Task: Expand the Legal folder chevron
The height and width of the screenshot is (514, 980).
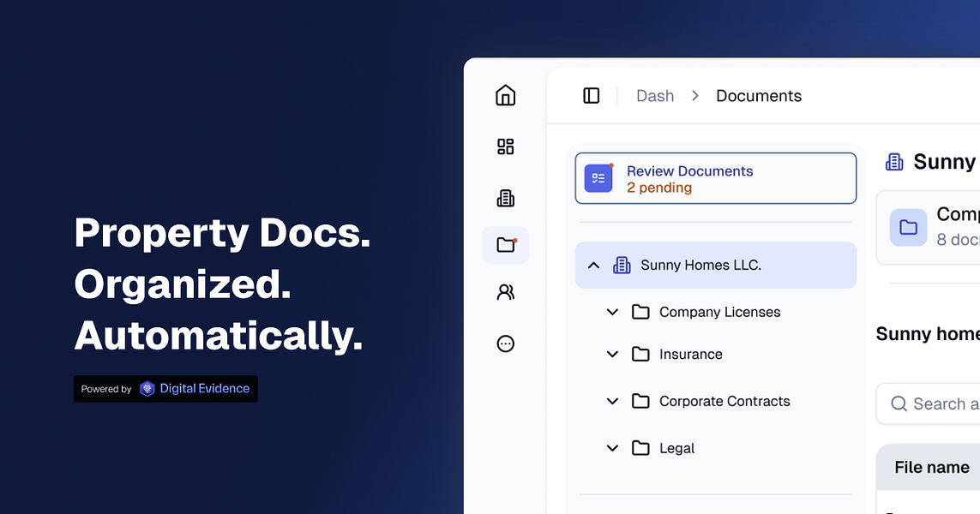Action: tap(612, 448)
